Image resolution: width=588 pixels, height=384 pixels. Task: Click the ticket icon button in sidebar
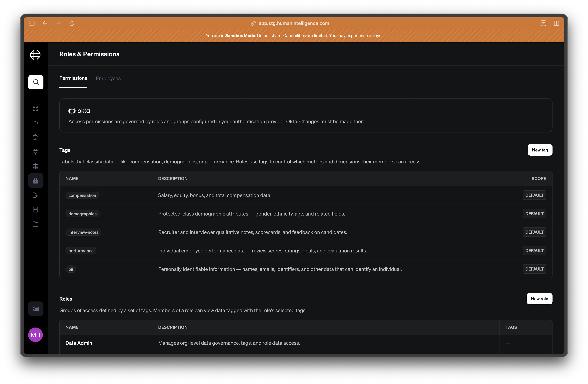coord(36,309)
